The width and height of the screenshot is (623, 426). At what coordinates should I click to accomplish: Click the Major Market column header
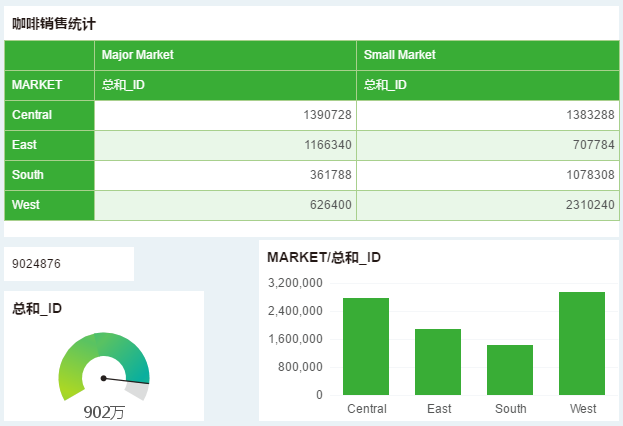coord(137,55)
